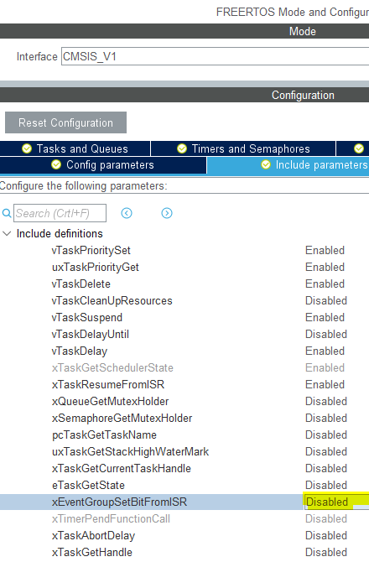Select the vTaskPrioritySet row label
The image size is (369, 588).
pyautogui.click(x=91, y=251)
